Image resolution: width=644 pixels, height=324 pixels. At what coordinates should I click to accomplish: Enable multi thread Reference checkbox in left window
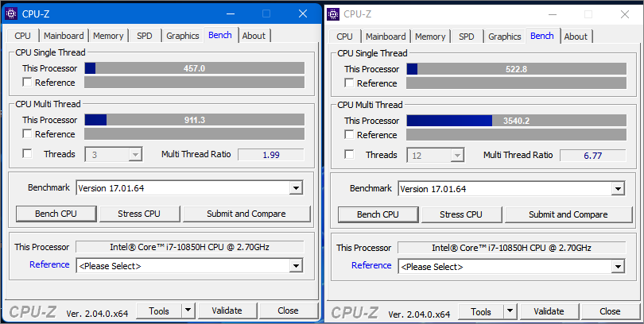27,134
